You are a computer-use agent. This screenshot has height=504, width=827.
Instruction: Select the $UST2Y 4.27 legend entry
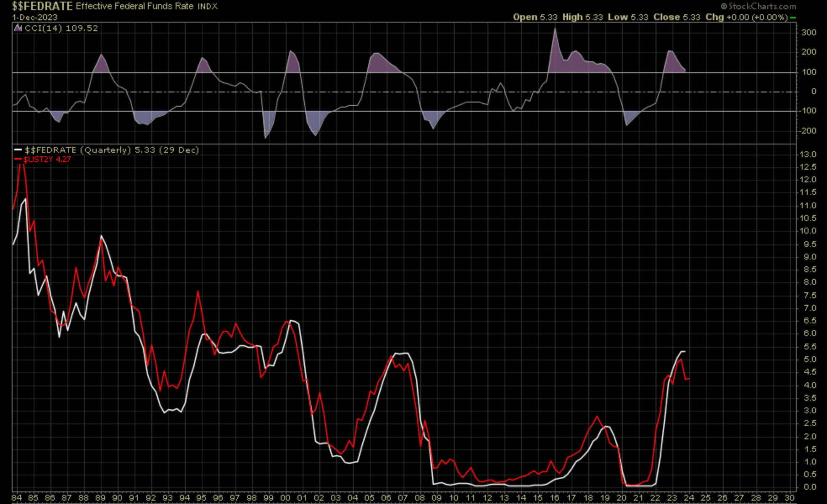pyautogui.click(x=47, y=159)
